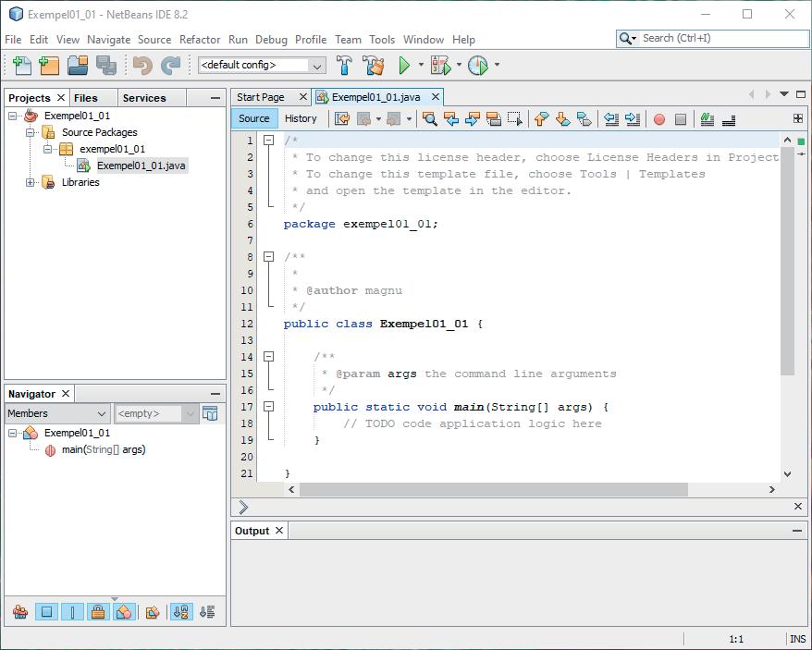Click the New Project toolbar icon
The image size is (812, 650).
(49, 66)
